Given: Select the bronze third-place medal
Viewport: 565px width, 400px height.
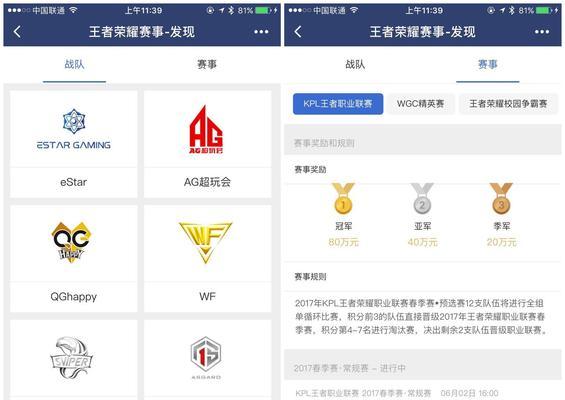Looking at the screenshot, I should 501,199.
